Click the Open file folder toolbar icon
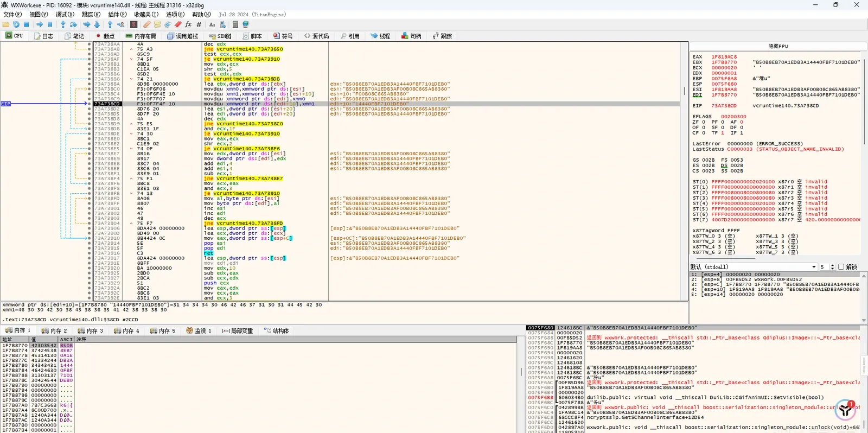The height and width of the screenshot is (433, 868). [6, 24]
